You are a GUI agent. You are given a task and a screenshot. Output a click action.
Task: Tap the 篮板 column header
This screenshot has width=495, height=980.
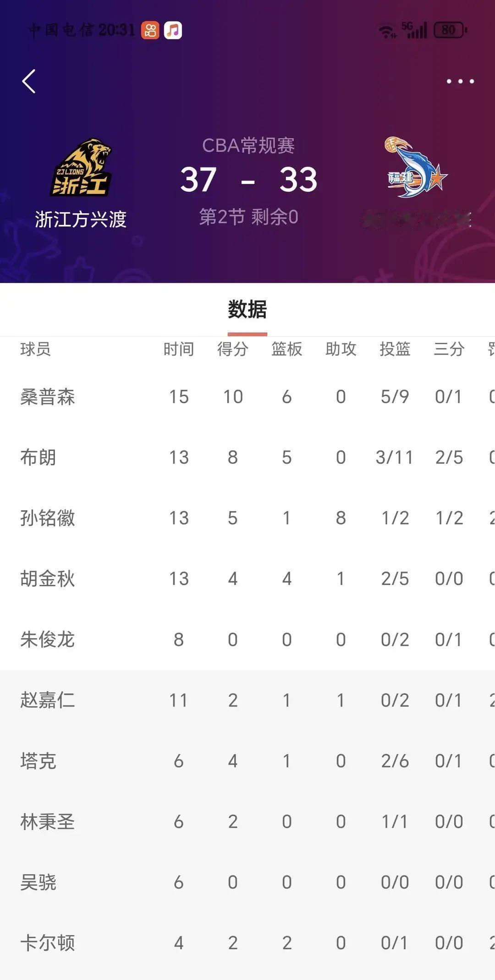coord(286,349)
